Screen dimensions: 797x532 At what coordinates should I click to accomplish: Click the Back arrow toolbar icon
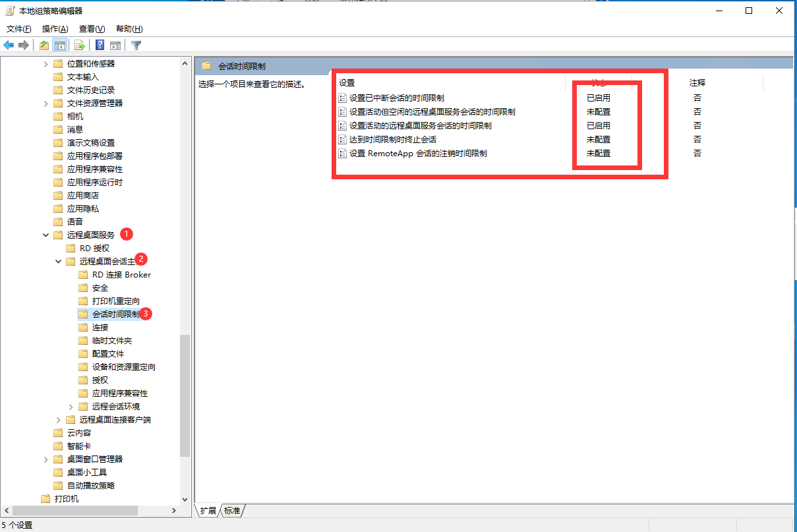coord(9,45)
